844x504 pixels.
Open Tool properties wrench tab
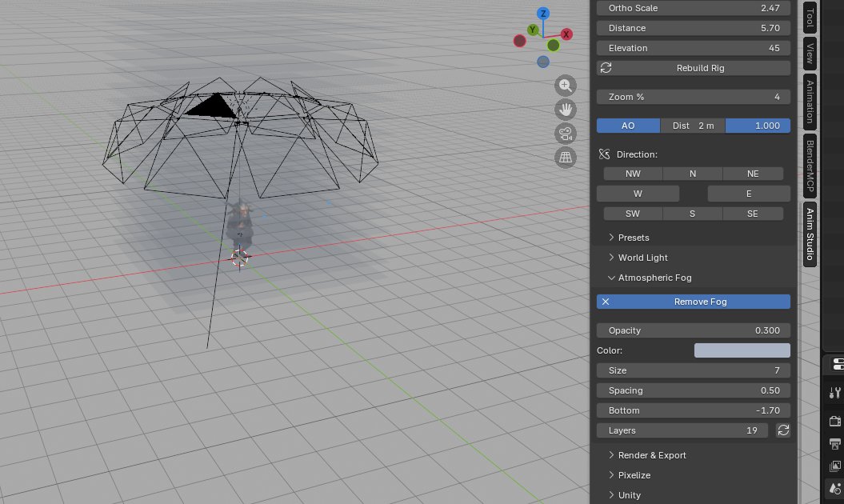click(x=835, y=393)
